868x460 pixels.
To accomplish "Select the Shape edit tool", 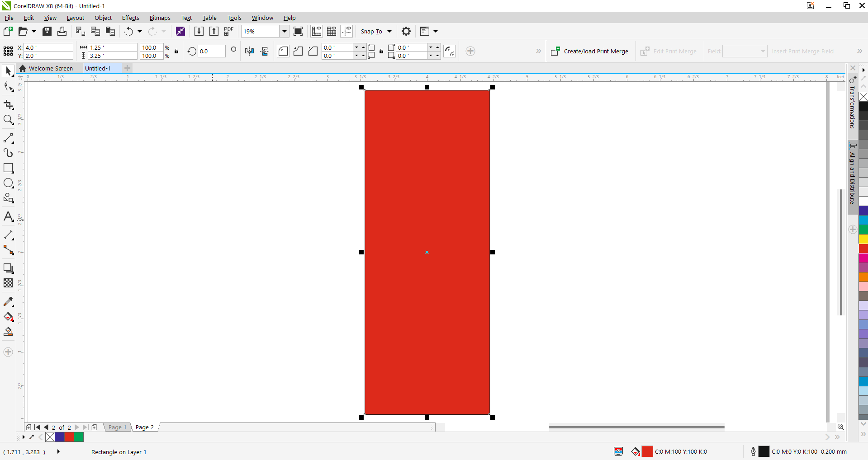I will tap(8, 87).
